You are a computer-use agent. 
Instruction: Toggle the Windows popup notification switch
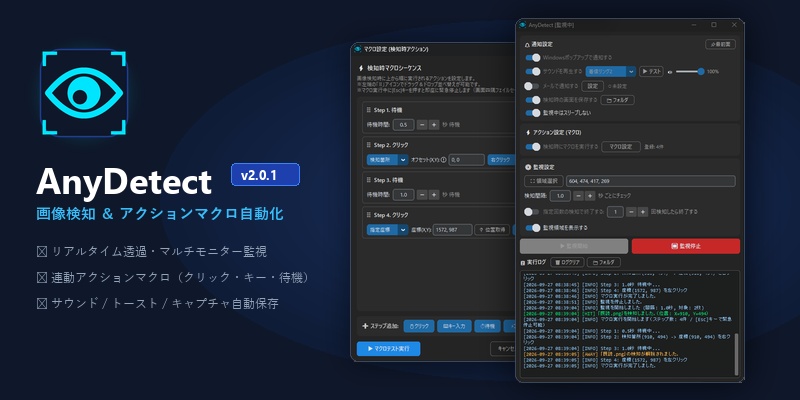[x=533, y=58]
